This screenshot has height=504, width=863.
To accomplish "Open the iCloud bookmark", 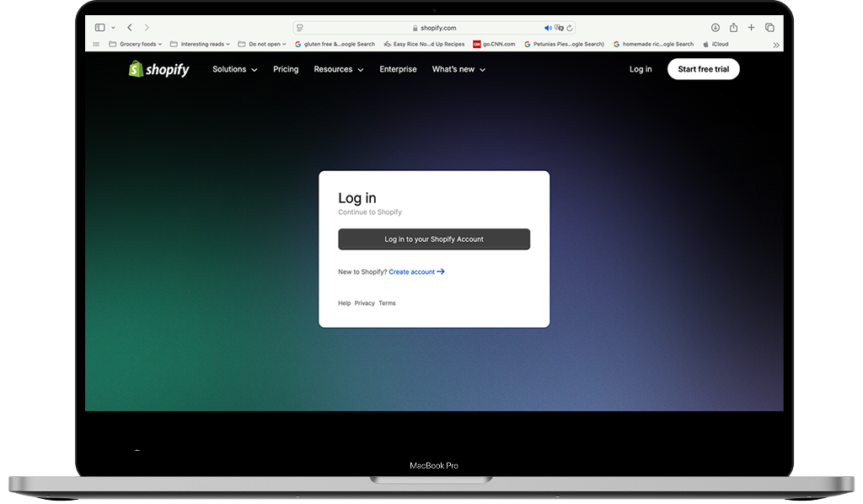I will point(716,44).
